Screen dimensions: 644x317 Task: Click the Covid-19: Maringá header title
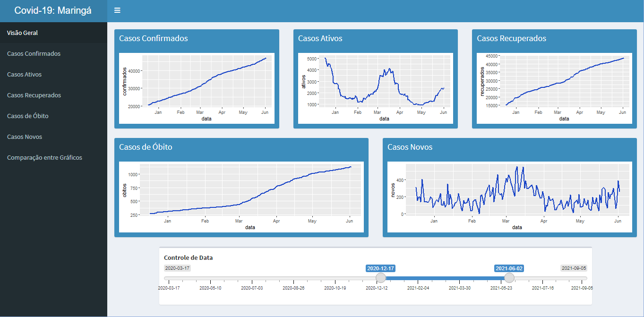tap(53, 10)
